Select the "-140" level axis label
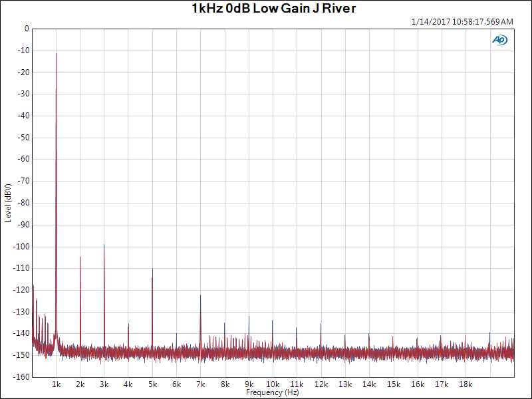The image size is (532, 399). pyautogui.click(x=21, y=333)
